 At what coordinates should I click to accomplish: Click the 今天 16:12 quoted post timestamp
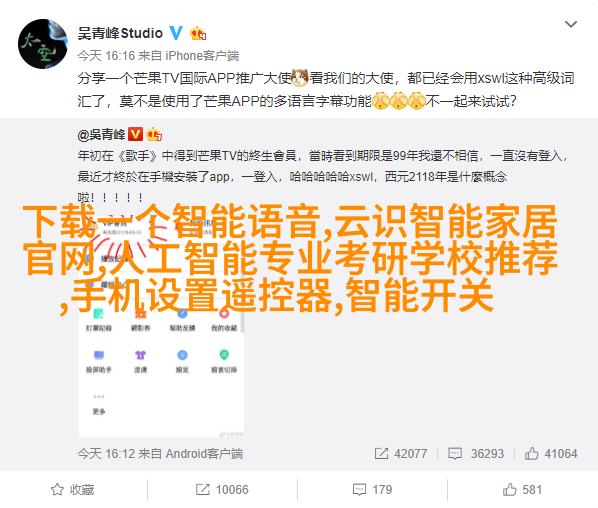click(x=106, y=453)
